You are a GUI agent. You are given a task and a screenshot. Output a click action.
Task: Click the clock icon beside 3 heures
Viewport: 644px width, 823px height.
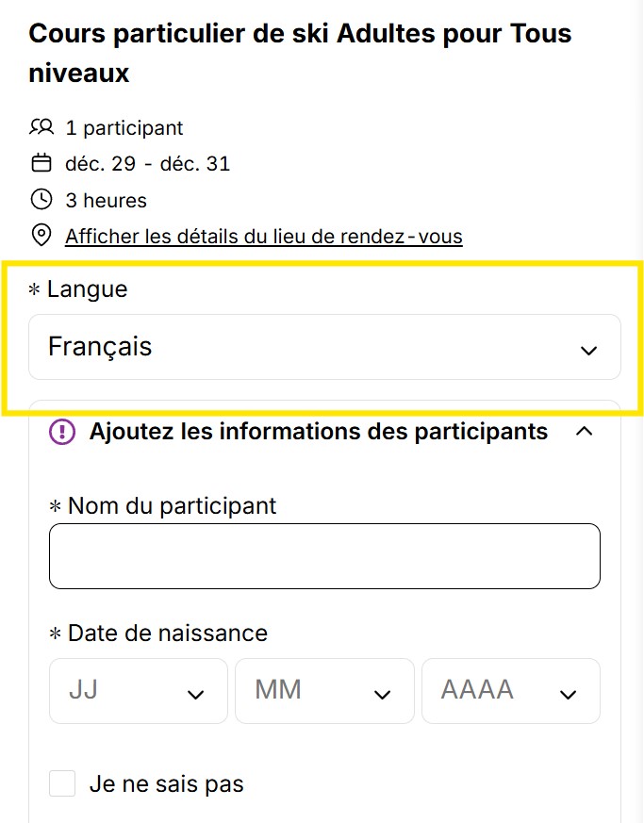coord(41,200)
